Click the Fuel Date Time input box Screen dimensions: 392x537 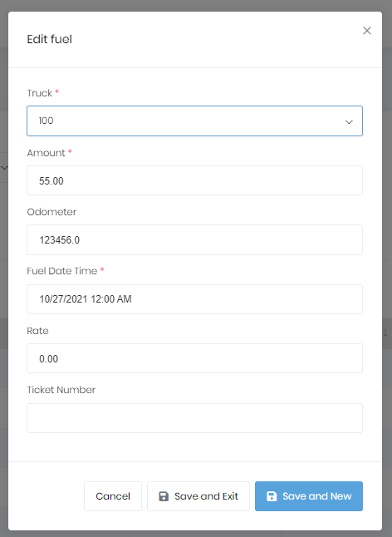pos(194,299)
